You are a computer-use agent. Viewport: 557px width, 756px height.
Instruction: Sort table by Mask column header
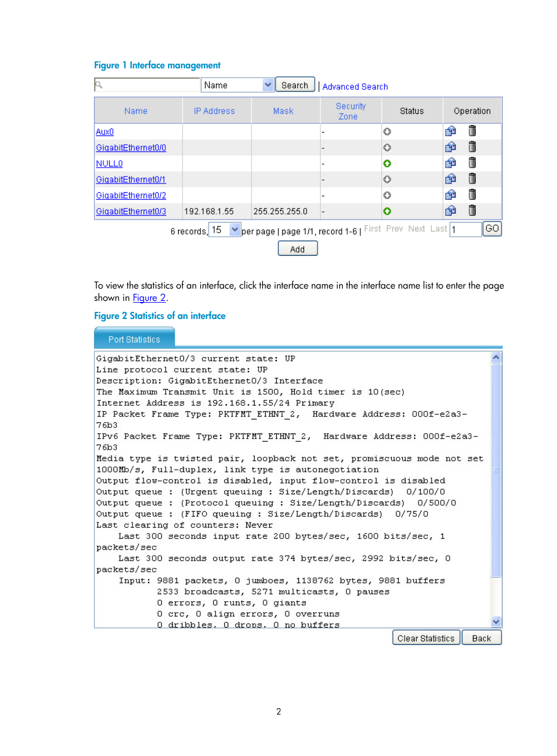click(283, 111)
